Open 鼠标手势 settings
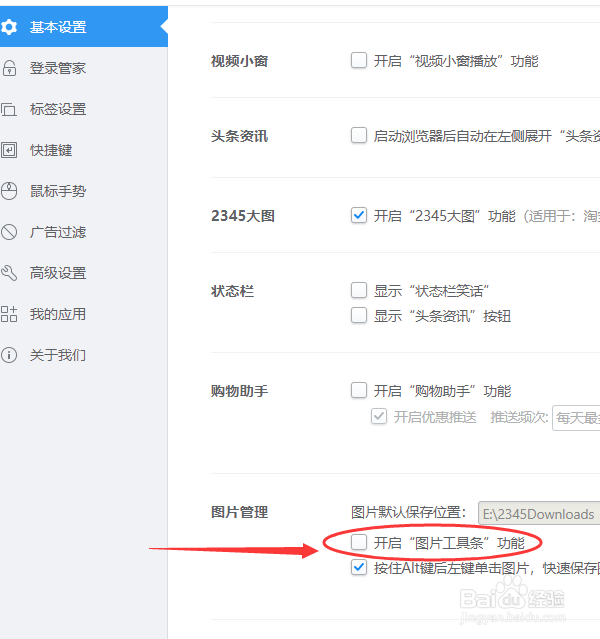Screen dimensions: 600x639 (84, 191)
